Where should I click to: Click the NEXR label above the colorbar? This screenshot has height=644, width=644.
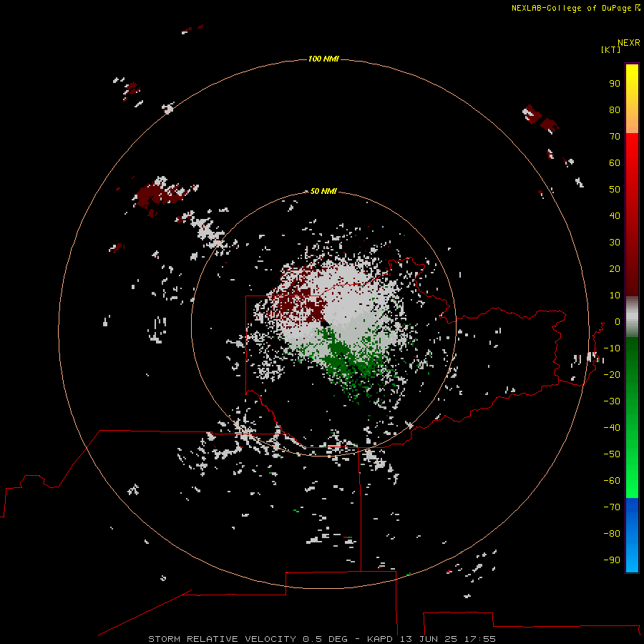tap(629, 42)
